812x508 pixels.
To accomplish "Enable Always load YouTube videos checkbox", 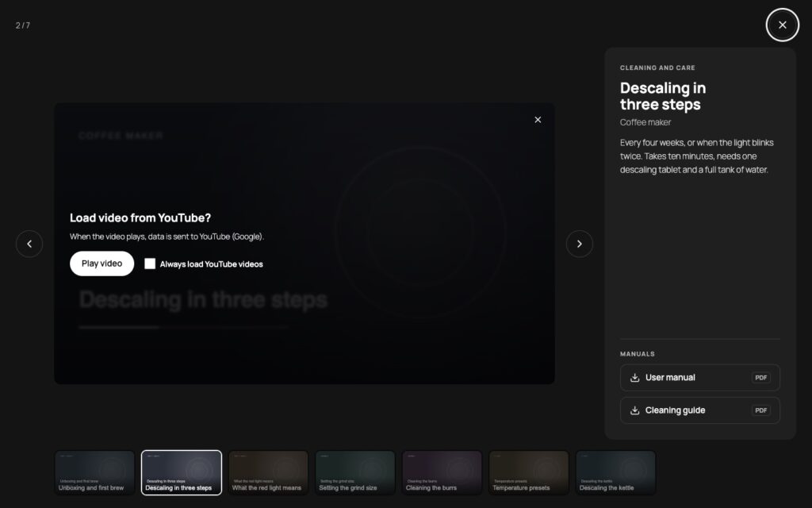I will pos(150,264).
